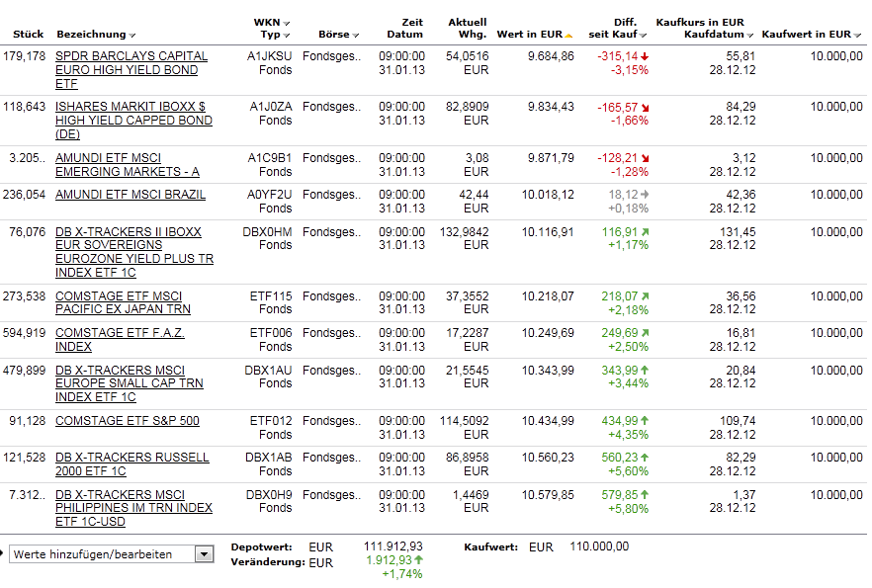The height and width of the screenshot is (588, 872).
Task: Select Stück value 594,919
Action: pyautogui.click(x=24, y=333)
